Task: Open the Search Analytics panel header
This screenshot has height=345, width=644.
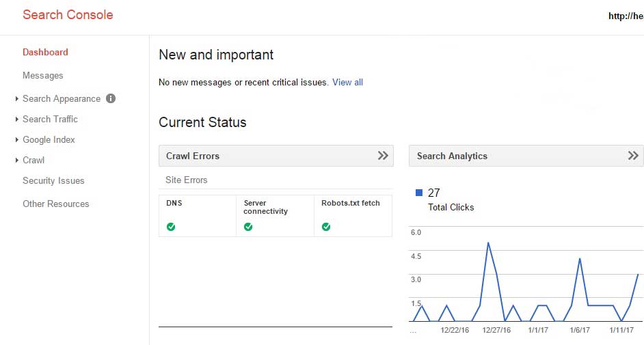Action: click(x=526, y=156)
